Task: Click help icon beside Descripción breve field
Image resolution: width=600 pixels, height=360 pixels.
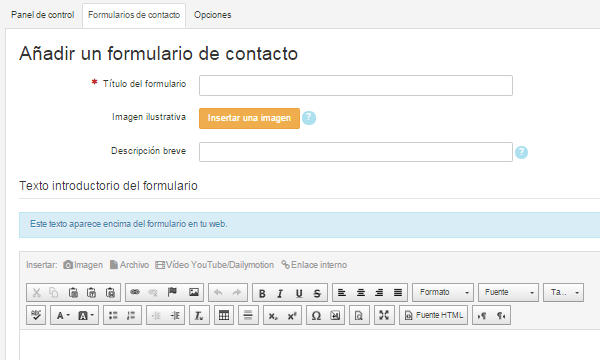Action: [x=521, y=152]
